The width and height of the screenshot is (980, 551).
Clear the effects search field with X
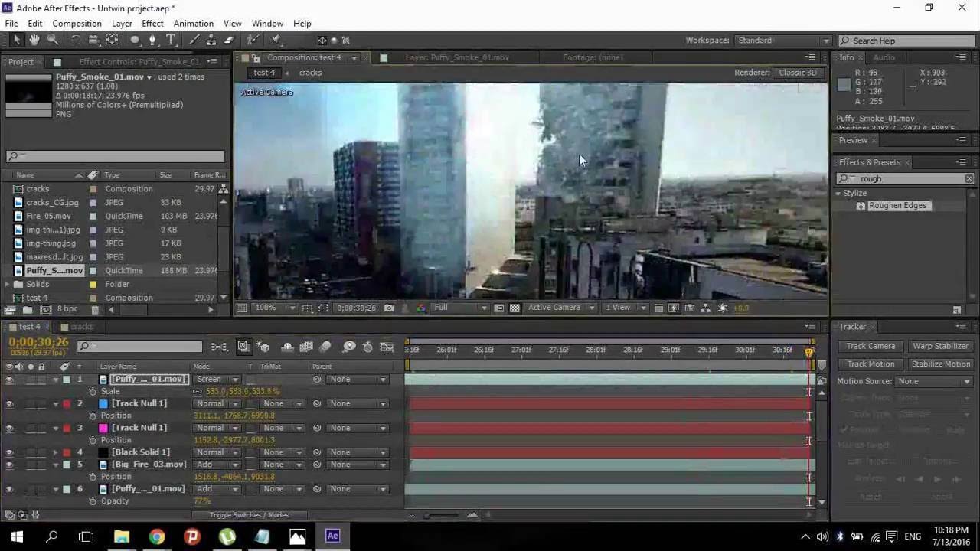(969, 178)
